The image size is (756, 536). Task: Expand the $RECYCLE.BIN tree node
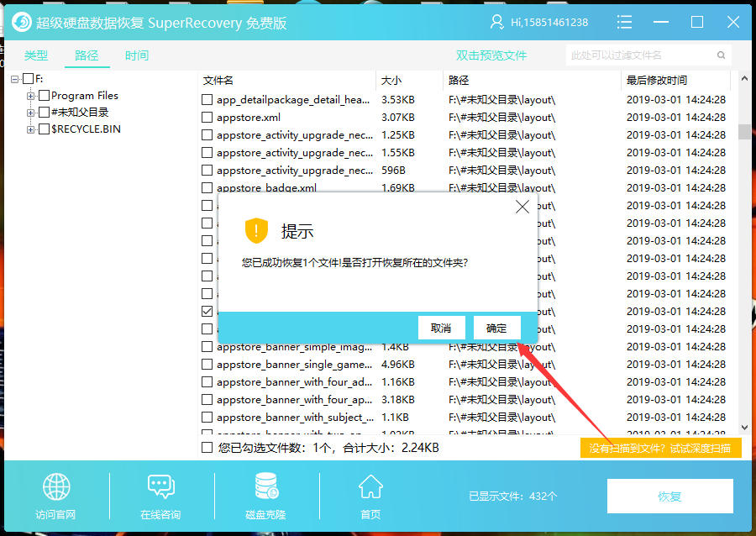(30, 129)
